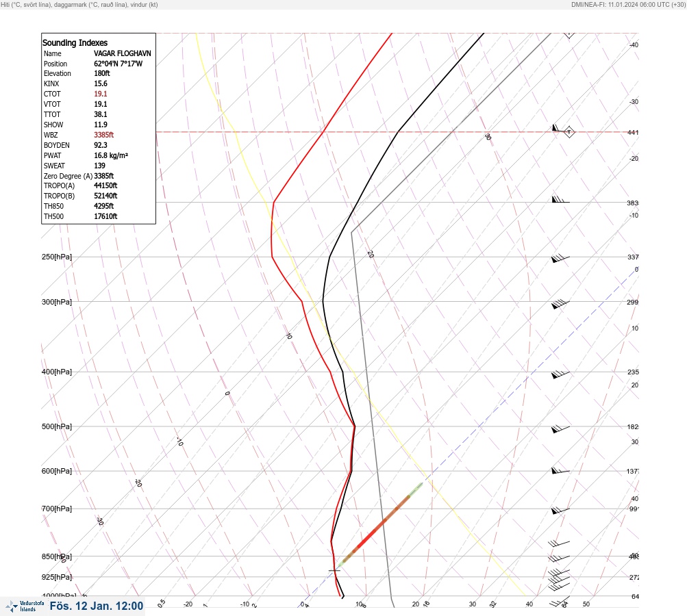687x616 pixels.
Task: Click the wind barb at 700 hPa level
Action: [x=560, y=510]
